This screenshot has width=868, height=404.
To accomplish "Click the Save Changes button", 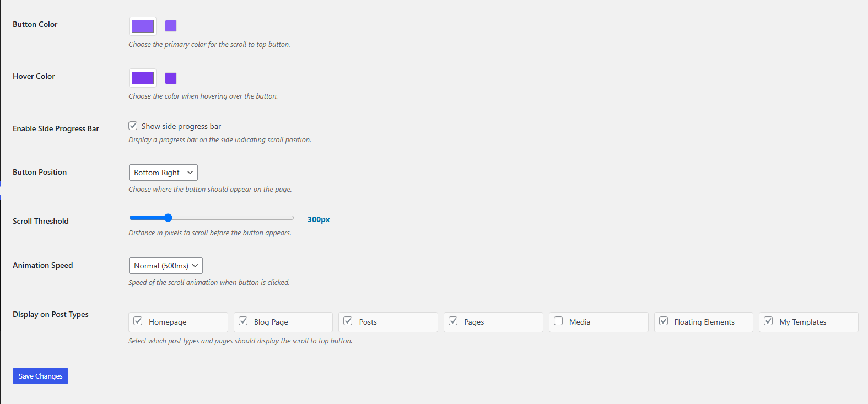I will [40, 375].
